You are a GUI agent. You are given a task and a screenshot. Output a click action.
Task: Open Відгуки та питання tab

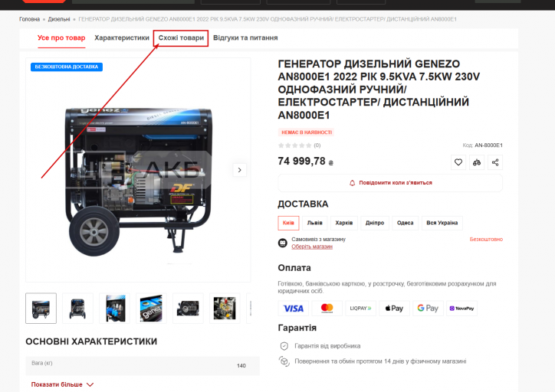coord(245,38)
